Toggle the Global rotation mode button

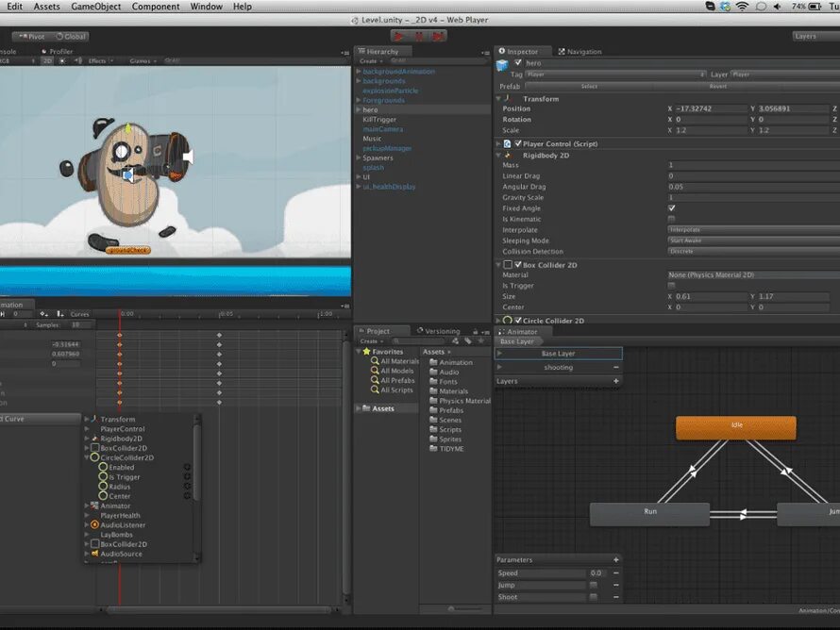click(x=70, y=37)
